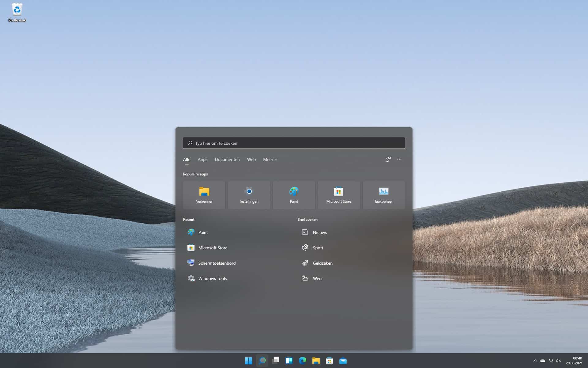The image size is (588, 368).
Task: Open Verkenner from Populaire apps
Action: click(204, 195)
